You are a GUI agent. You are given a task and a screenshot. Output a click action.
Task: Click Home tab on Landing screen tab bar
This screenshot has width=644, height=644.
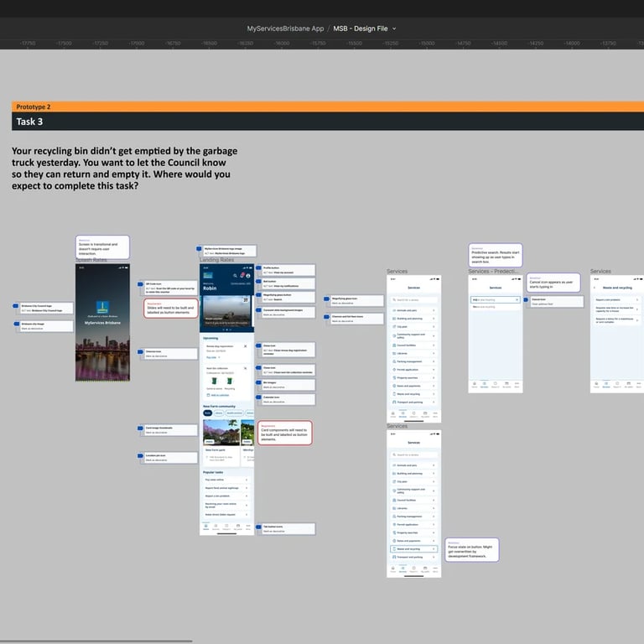coord(205,527)
